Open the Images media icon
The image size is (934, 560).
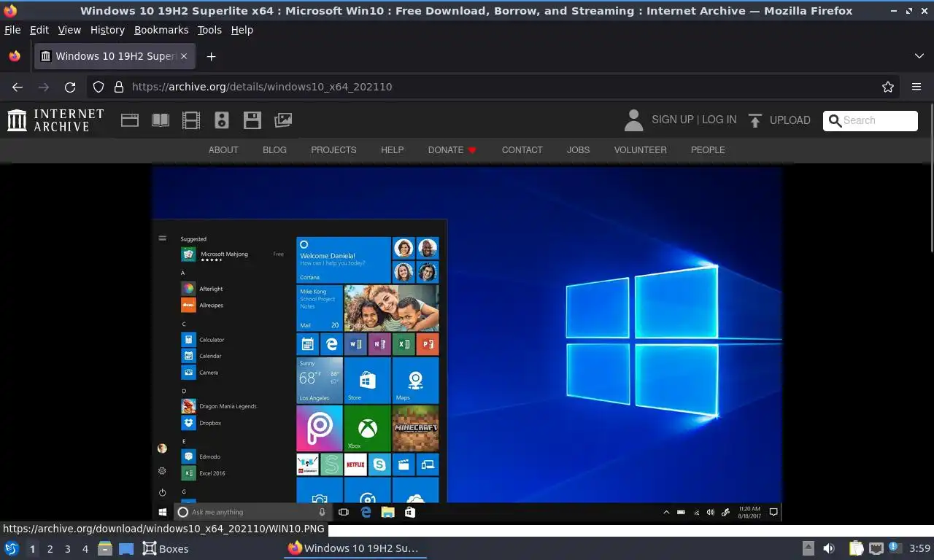click(x=283, y=120)
